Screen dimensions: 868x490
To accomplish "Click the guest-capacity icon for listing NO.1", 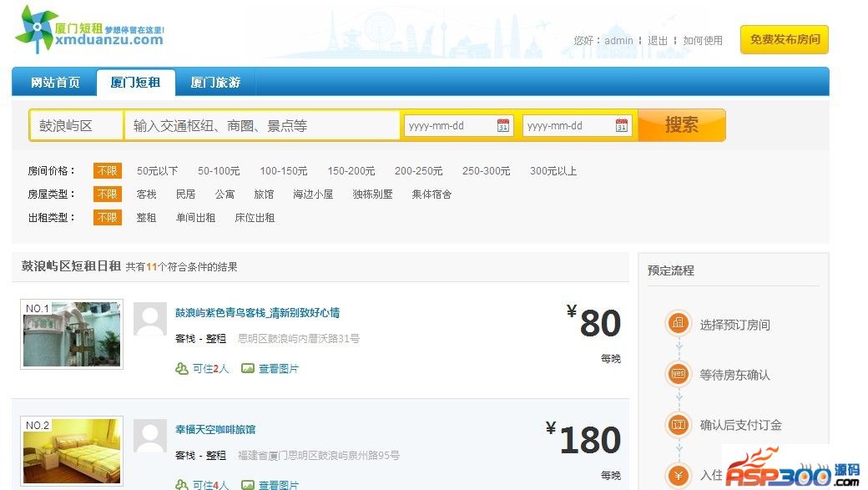I will pyautogui.click(x=182, y=368).
